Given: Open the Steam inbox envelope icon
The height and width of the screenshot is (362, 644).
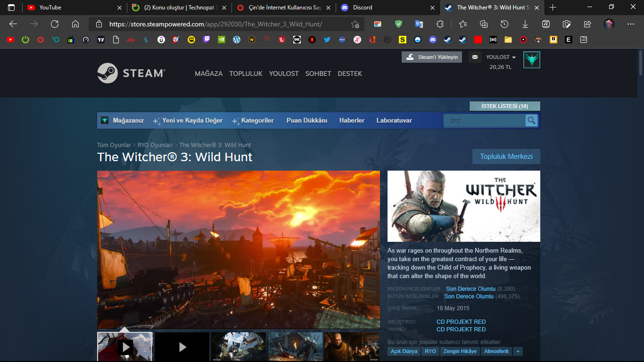Looking at the screenshot, I should [x=475, y=57].
